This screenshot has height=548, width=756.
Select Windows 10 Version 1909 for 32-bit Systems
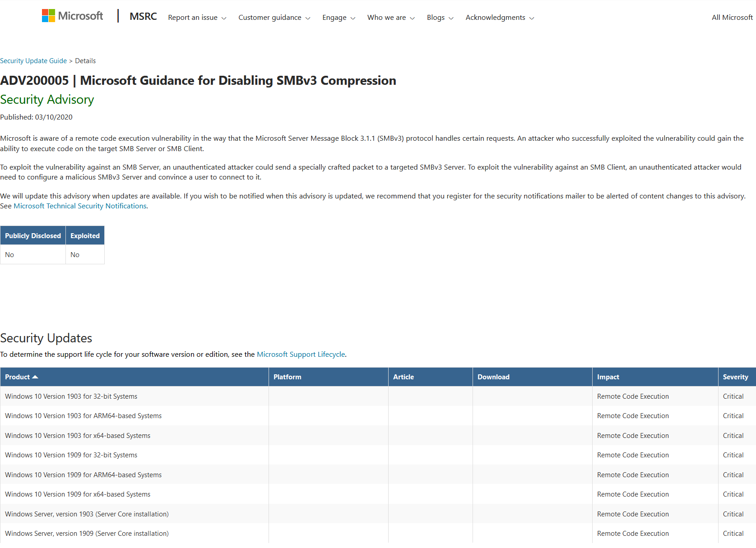(71, 455)
